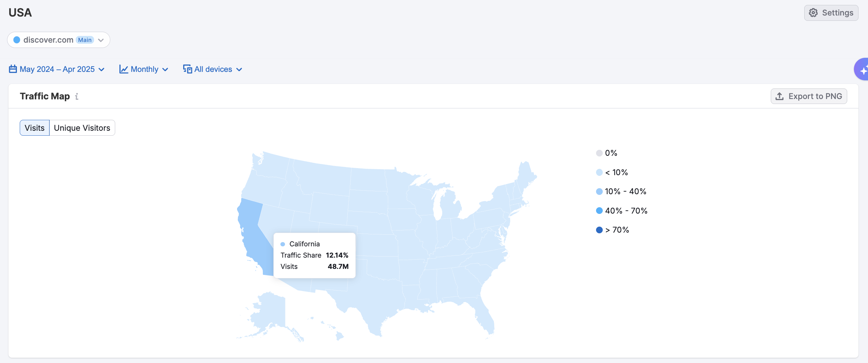This screenshot has width=868, height=363.
Task: Click the Traffic Map info icon
Action: (77, 96)
